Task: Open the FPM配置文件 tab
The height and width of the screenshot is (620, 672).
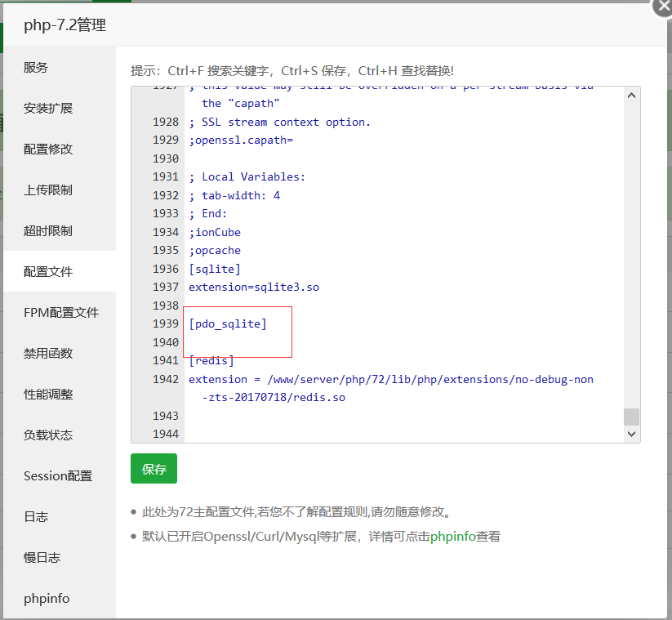Action: point(60,312)
